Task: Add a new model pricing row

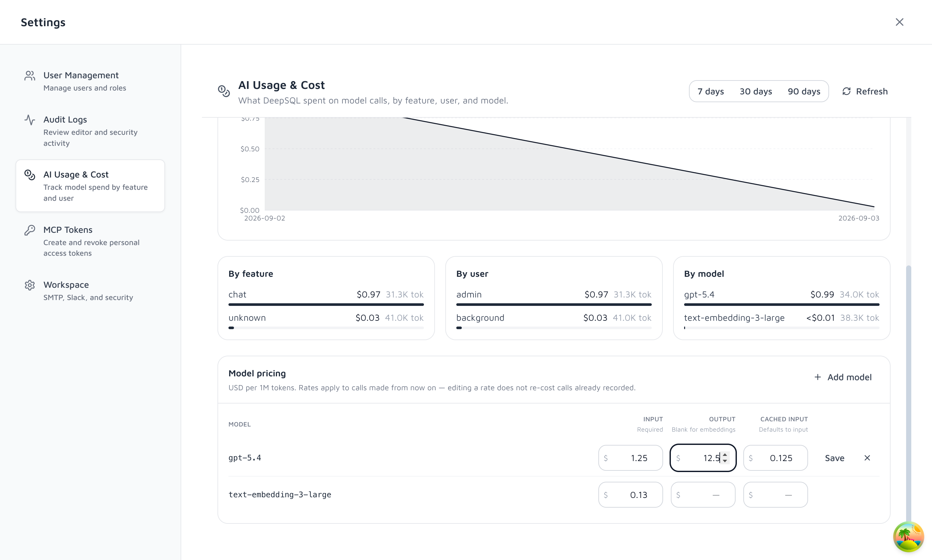Action: (x=842, y=377)
